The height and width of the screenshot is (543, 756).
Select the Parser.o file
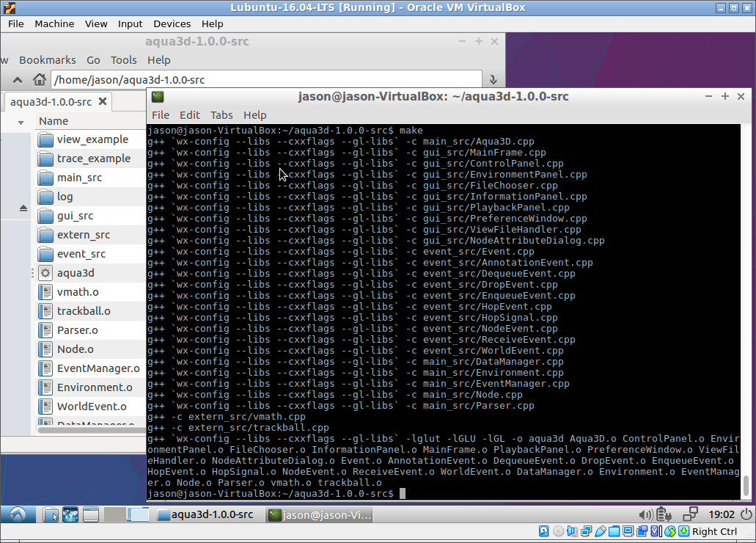92,330
